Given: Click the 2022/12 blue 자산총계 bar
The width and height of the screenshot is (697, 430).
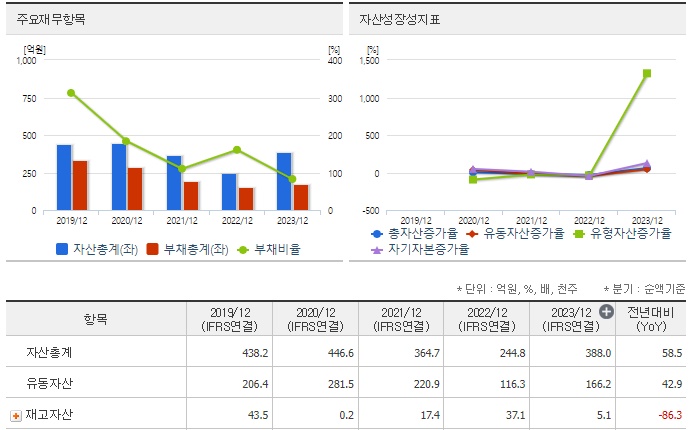Looking at the screenshot, I should pyautogui.click(x=229, y=192).
